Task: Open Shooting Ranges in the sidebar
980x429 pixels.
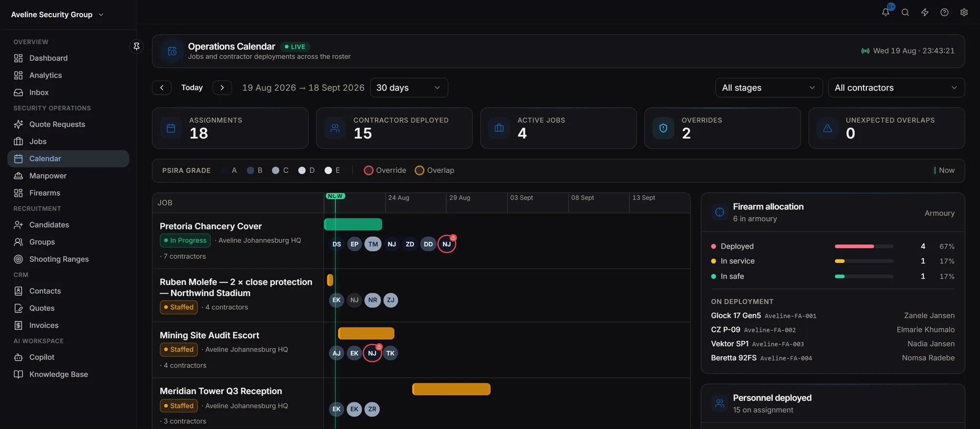Action: point(68,259)
